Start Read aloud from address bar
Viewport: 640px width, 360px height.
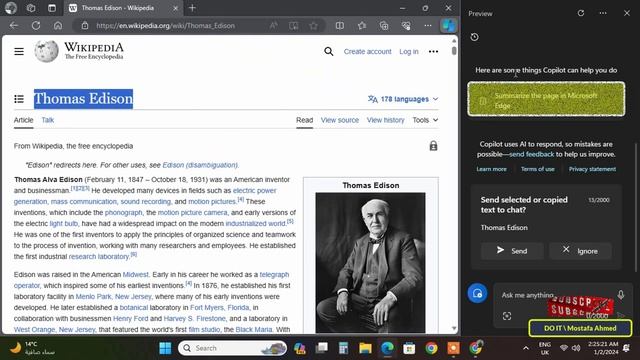pyautogui.click(x=273, y=26)
